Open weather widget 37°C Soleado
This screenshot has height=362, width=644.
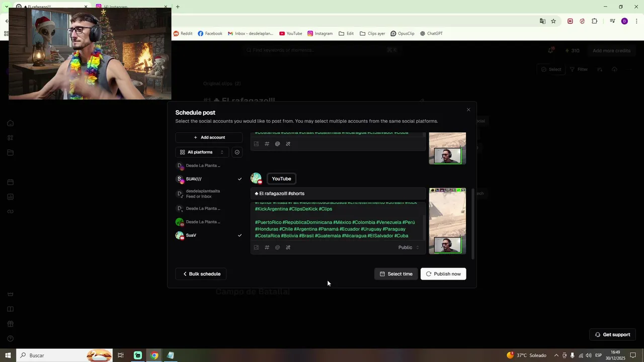click(526, 355)
